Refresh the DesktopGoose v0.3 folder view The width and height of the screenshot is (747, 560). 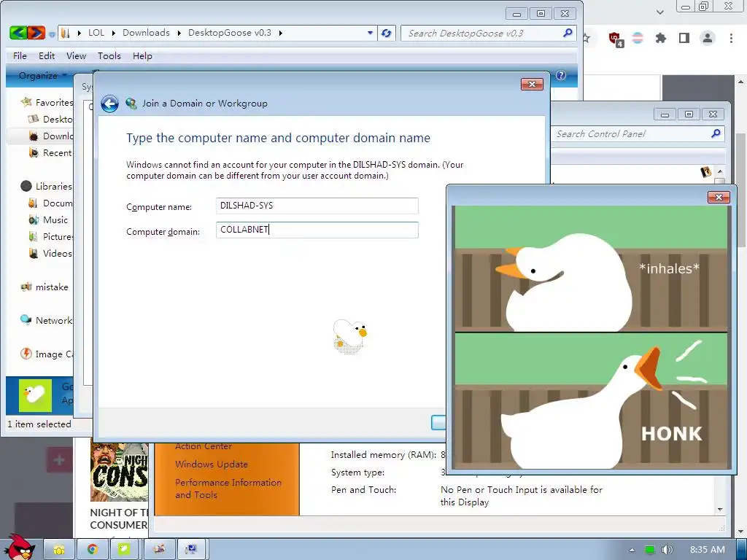tap(387, 33)
